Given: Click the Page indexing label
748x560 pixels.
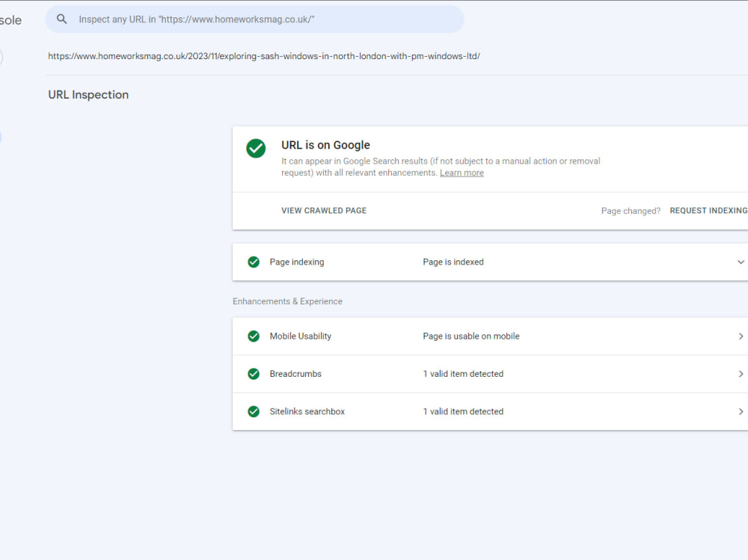Looking at the screenshot, I should (x=297, y=262).
